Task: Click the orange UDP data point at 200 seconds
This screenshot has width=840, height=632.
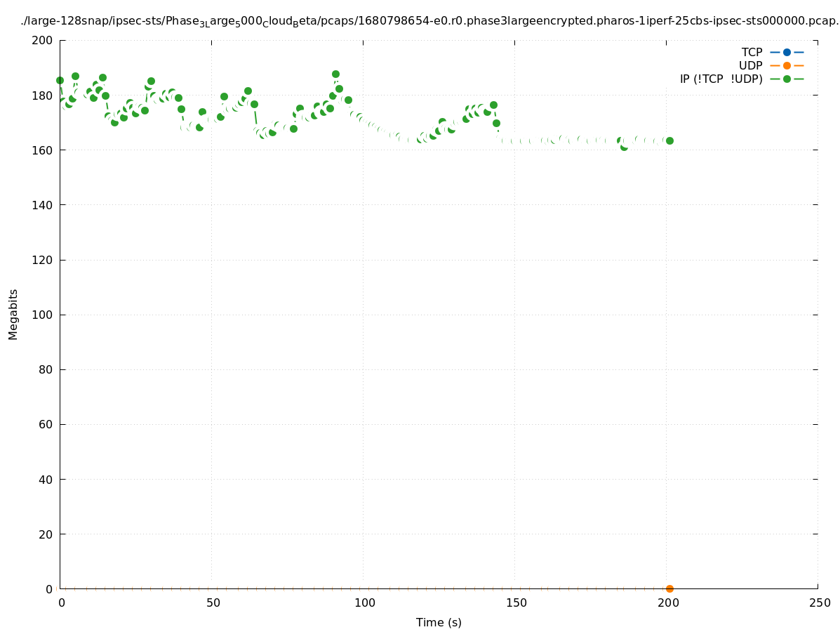Action: (669, 588)
